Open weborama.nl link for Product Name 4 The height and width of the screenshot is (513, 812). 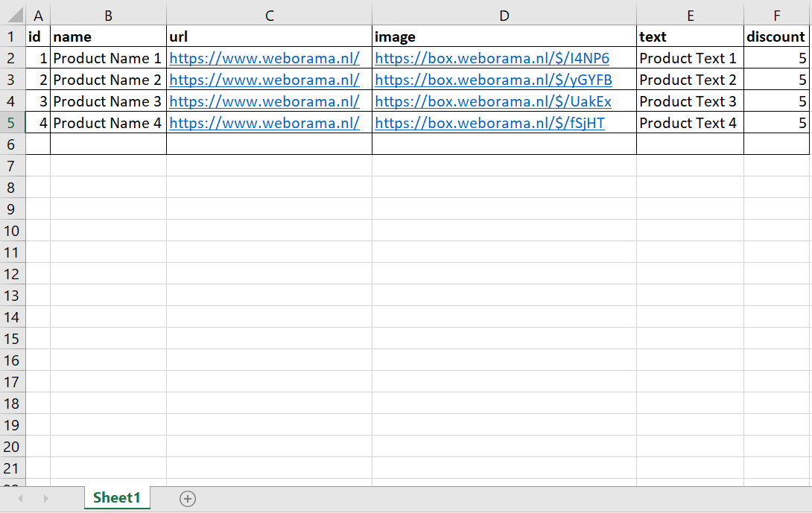click(264, 123)
